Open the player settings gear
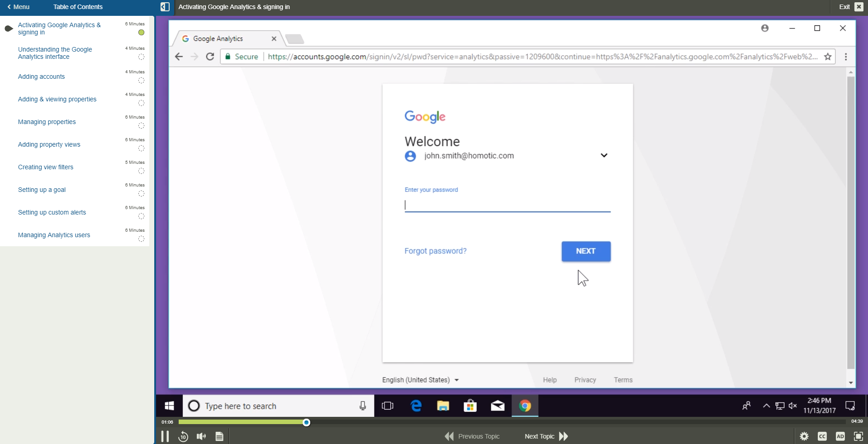 click(804, 436)
